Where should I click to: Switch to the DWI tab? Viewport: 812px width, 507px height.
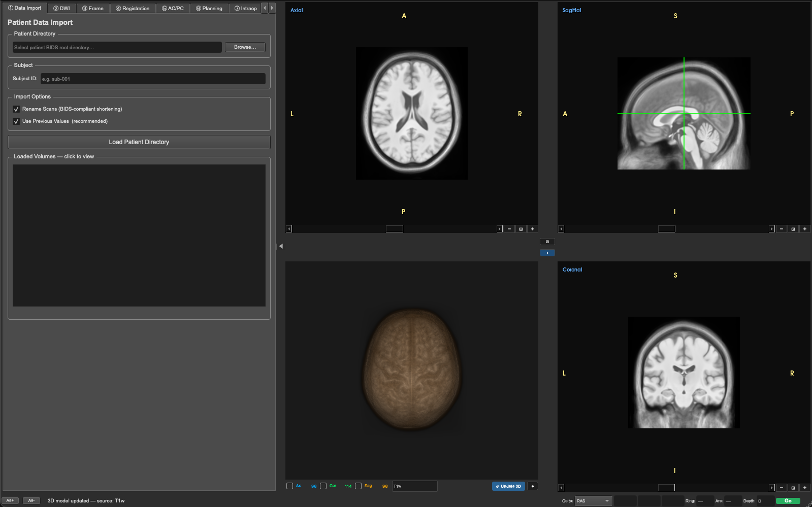(61, 8)
